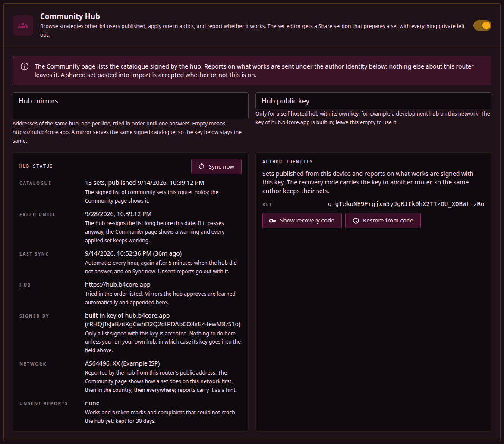The width and height of the screenshot is (504, 444).
Task: Toggle the Community Hub switch off
Action: 482,25
